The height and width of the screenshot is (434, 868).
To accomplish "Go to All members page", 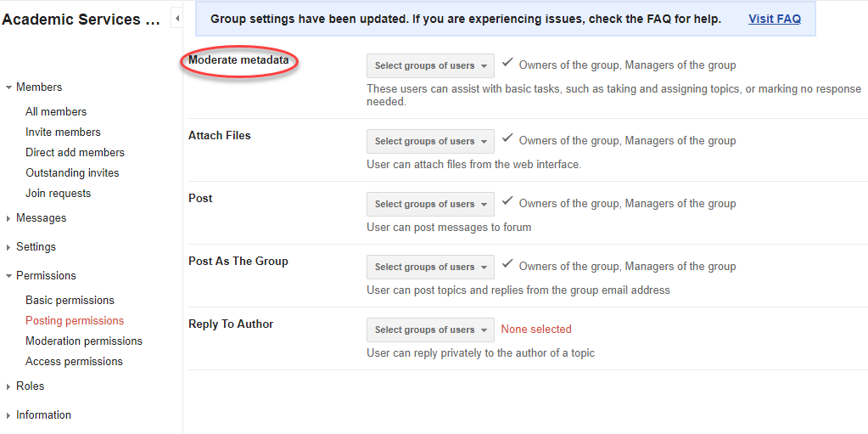I will (56, 112).
